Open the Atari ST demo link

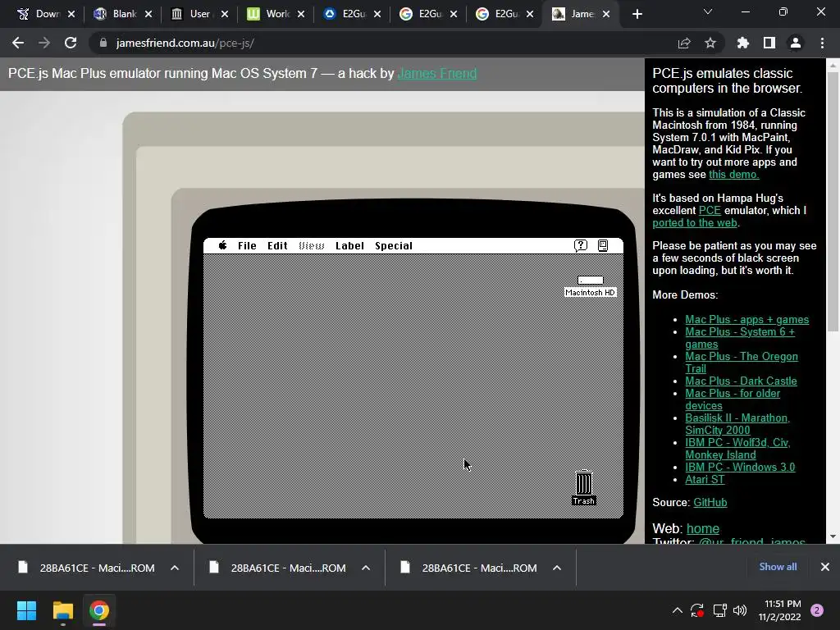[x=705, y=479]
